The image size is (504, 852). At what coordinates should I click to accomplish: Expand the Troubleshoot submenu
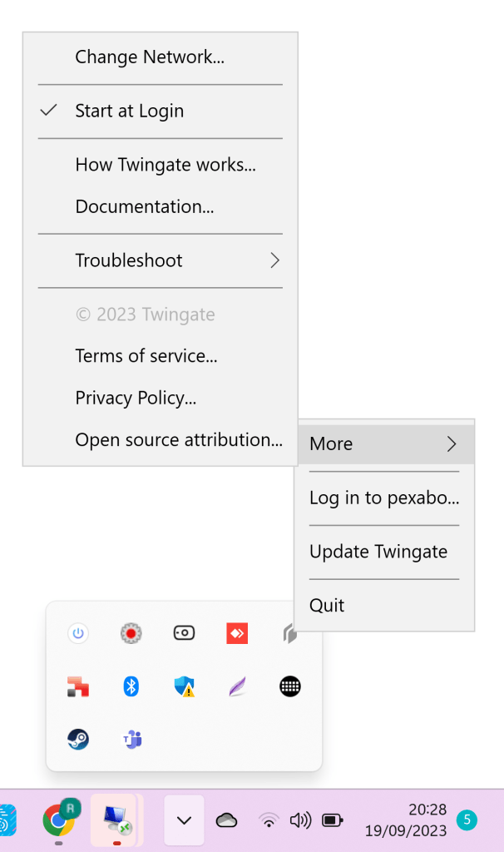point(161,260)
